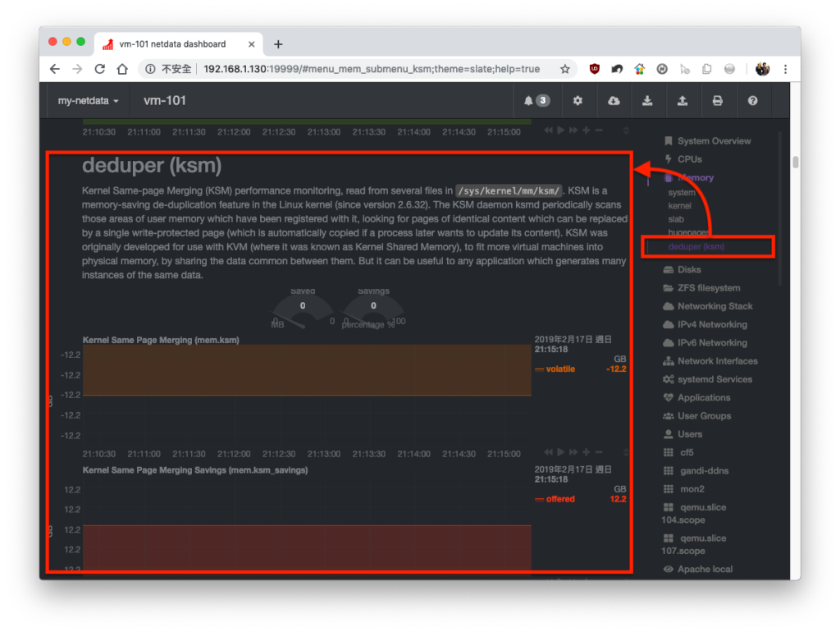Open the kernel submenu under Memory
The width and height of the screenshot is (840, 632).
coord(679,206)
